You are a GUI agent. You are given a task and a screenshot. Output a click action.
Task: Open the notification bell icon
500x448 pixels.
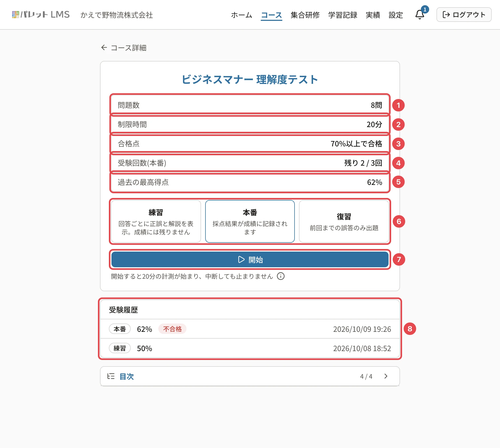point(420,15)
